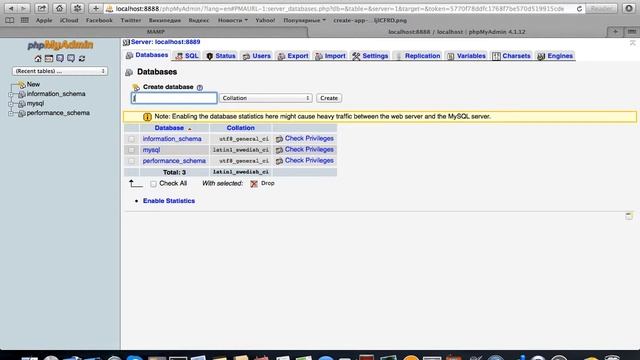Click the Databases tab

click(x=147, y=56)
